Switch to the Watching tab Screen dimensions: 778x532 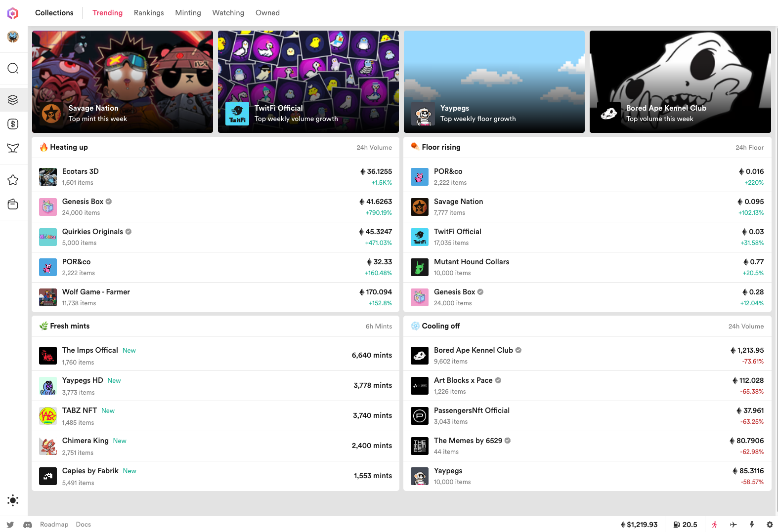228,13
